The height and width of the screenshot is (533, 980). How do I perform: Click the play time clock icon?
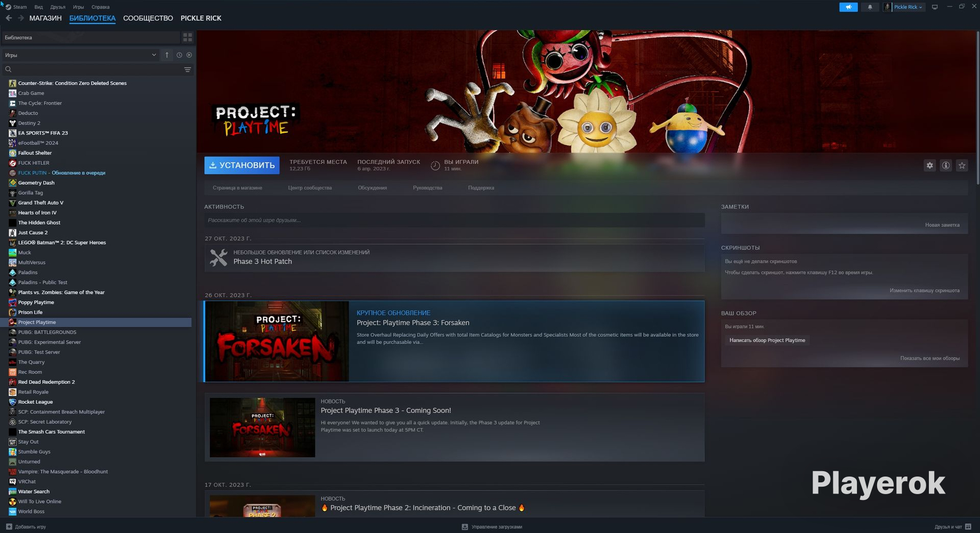(435, 165)
